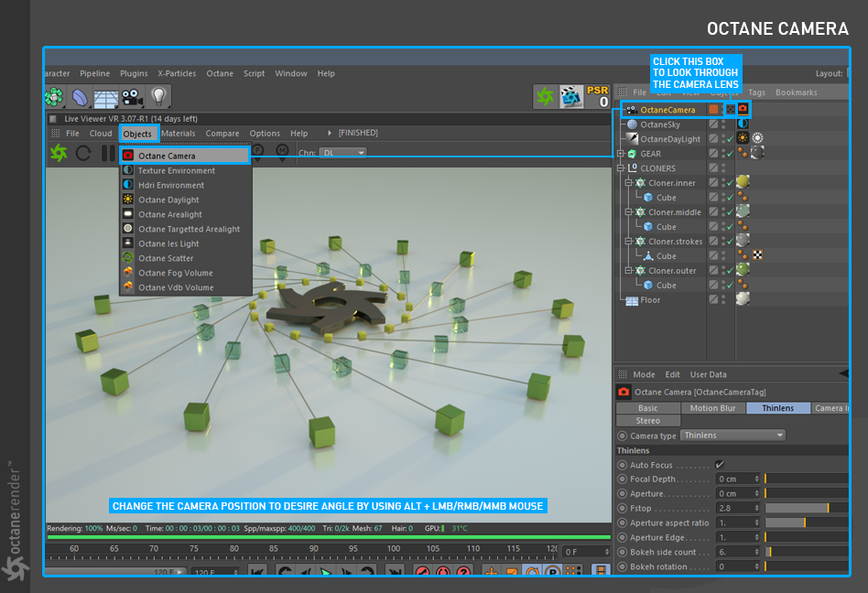The height and width of the screenshot is (593, 868).
Task: Open the Chn channel dropdown
Action: [343, 153]
